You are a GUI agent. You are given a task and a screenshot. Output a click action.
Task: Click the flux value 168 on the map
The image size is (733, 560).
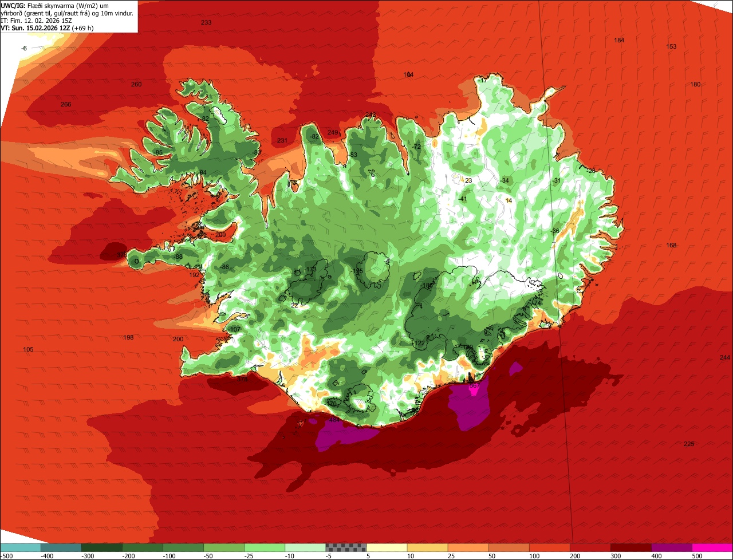click(671, 246)
